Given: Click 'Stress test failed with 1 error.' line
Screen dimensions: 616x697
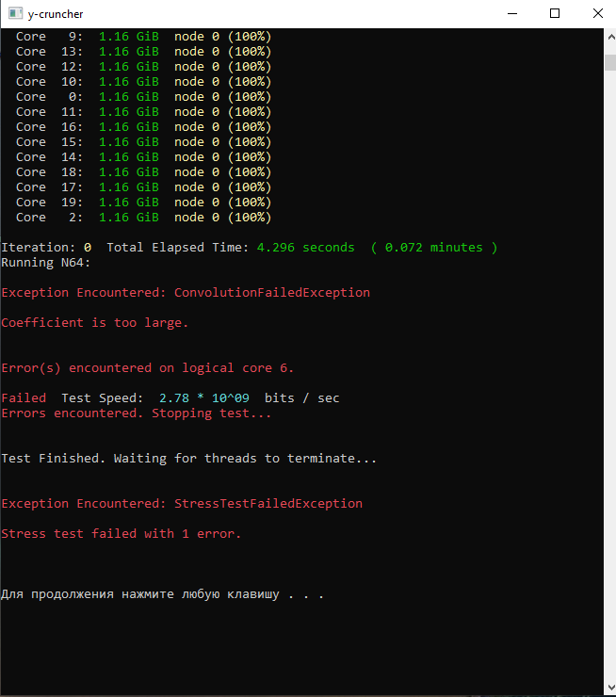Looking at the screenshot, I should click(x=121, y=534).
